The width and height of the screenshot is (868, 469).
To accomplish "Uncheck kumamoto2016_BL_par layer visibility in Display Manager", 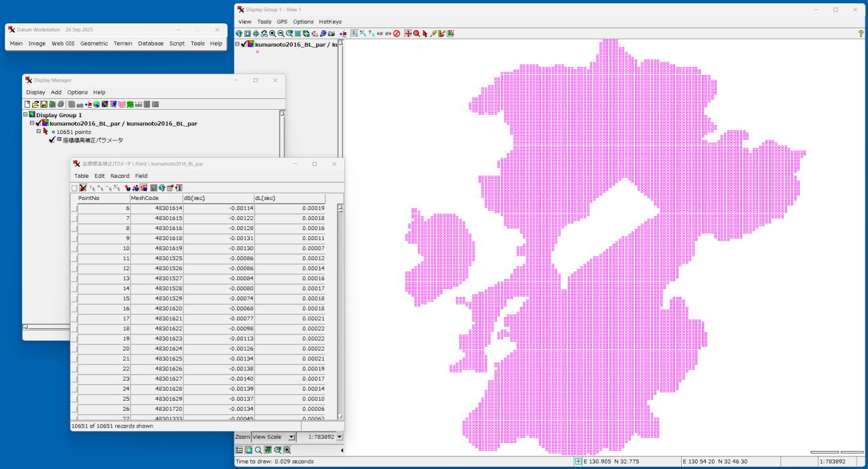I will click(38, 123).
